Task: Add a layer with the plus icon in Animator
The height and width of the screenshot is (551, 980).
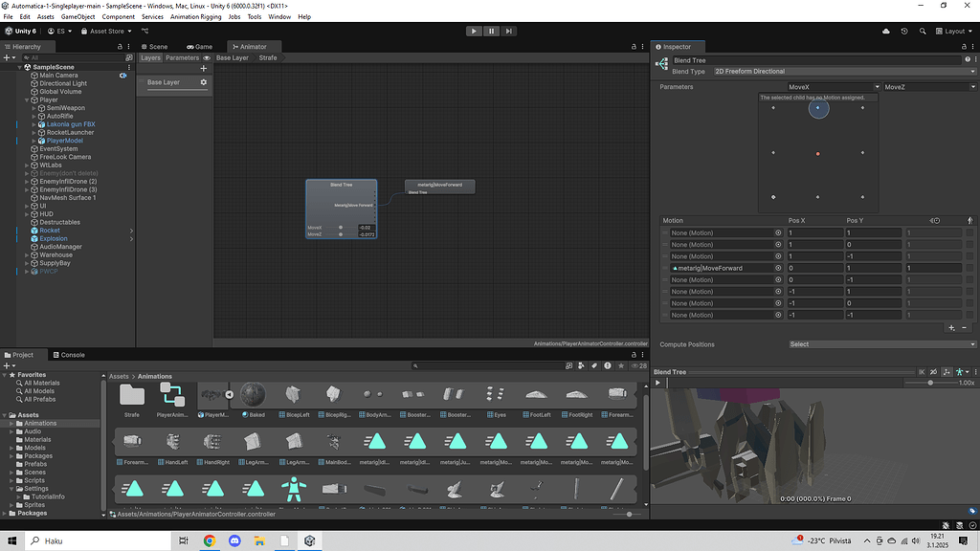Action: coord(204,68)
